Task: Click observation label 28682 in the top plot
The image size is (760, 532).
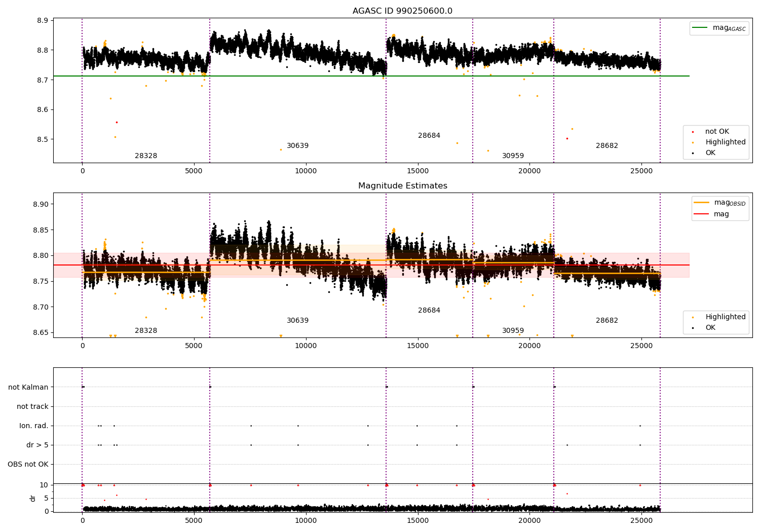Action: pos(607,146)
